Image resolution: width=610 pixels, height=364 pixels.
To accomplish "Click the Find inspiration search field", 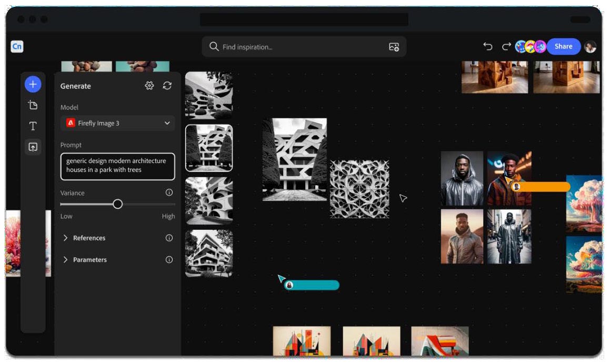I will point(304,47).
